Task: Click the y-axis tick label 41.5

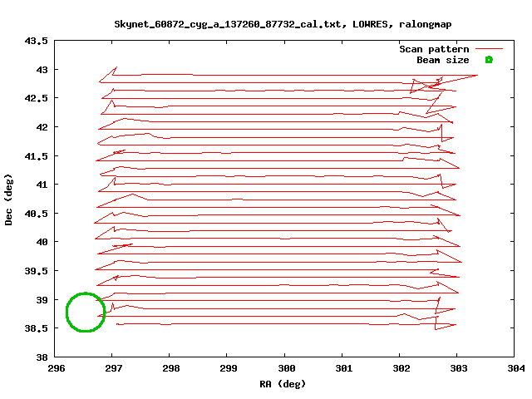Action: point(36,156)
